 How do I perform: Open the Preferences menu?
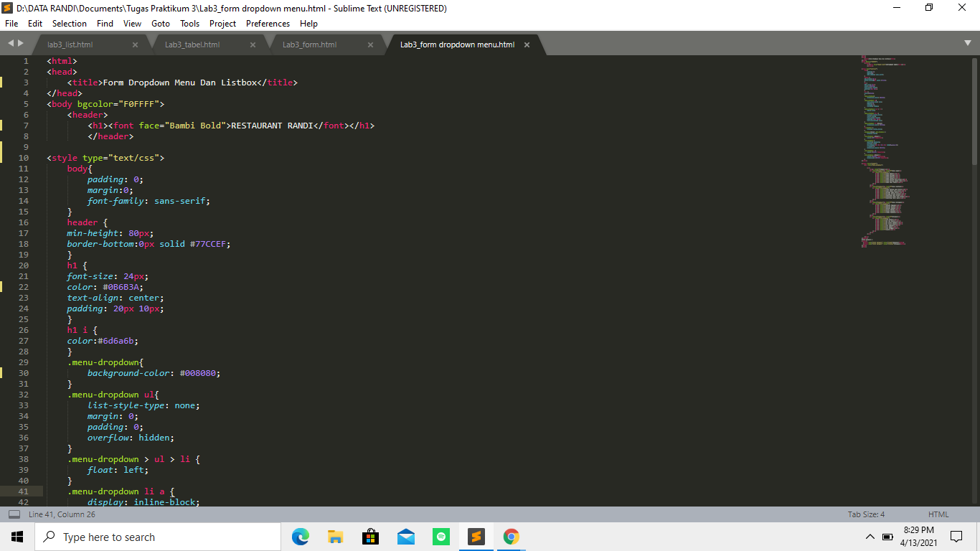point(268,23)
